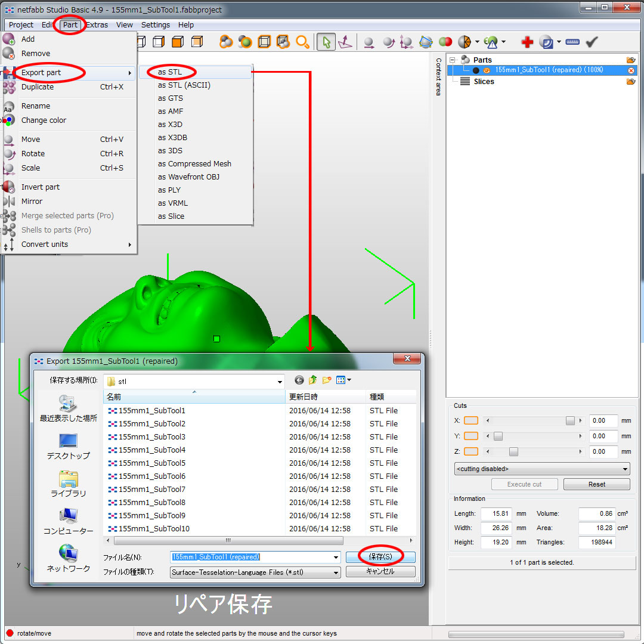
Task: Click the orange pie cut tool icon
Action: [465, 42]
